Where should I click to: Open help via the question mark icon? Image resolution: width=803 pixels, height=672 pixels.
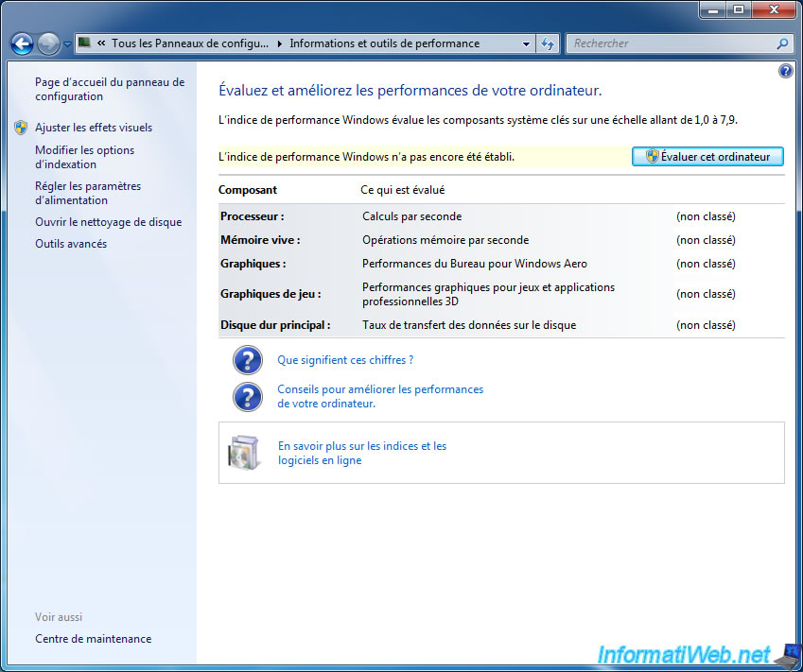[x=785, y=71]
